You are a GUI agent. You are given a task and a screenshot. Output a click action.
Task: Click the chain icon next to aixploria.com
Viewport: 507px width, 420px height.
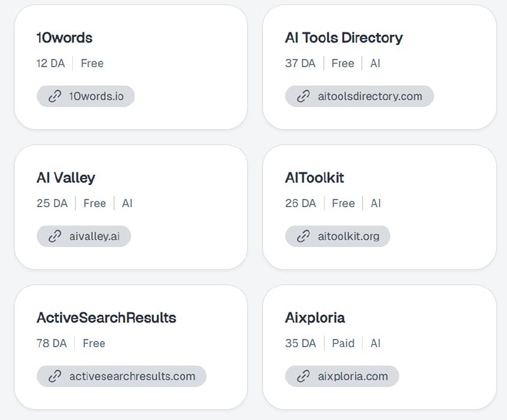coord(304,376)
